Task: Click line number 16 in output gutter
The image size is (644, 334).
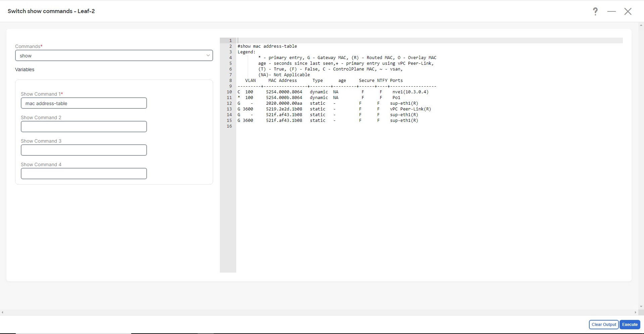Action: coord(229,126)
